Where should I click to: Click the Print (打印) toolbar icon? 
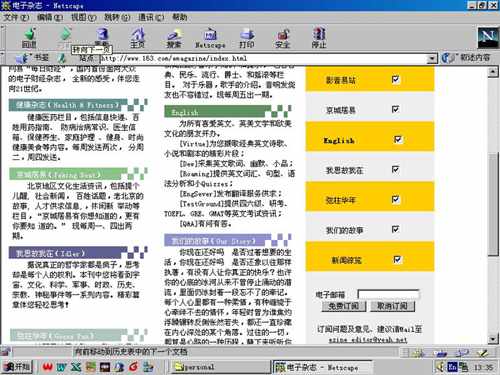[x=247, y=37]
